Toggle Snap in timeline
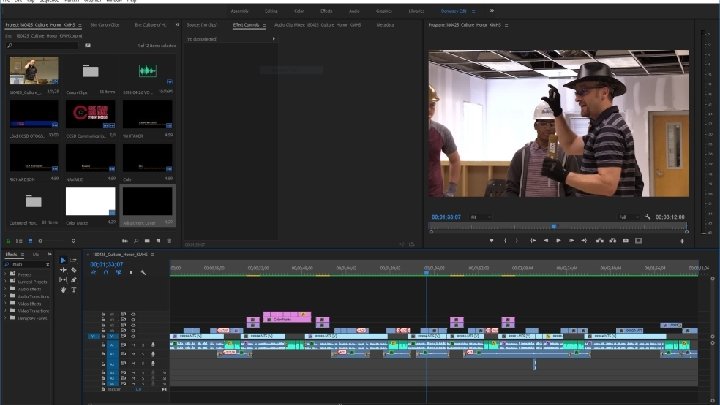The height and width of the screenshot is (405, 720). coord(106,273)
